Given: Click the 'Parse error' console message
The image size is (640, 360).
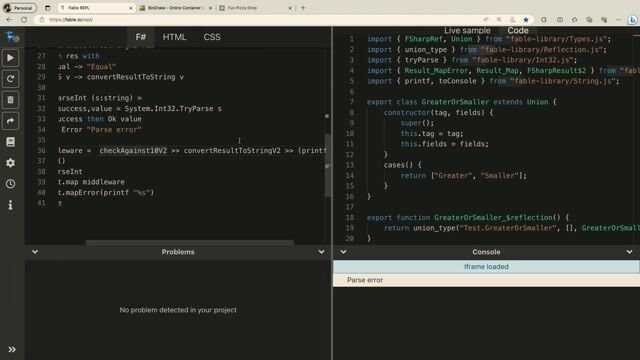Looking at the screenshot, I should click(x=486, y=280).
